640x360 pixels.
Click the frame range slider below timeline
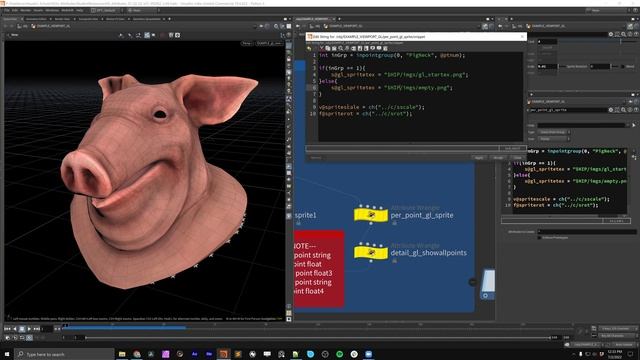[x=318, y=338]
